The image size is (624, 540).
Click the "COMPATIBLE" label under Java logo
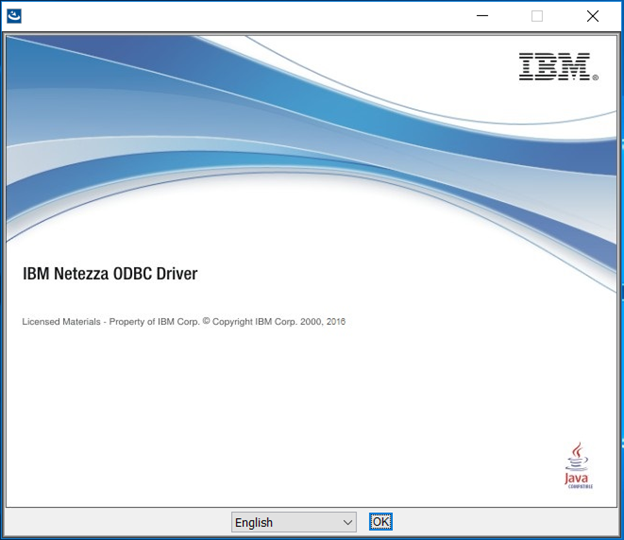[578, 487]
